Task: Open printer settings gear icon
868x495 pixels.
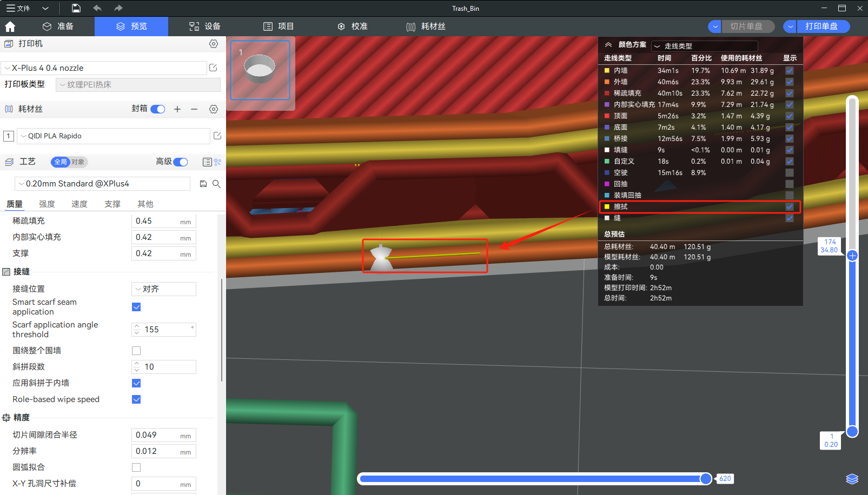Action: [x=214, y=44]
